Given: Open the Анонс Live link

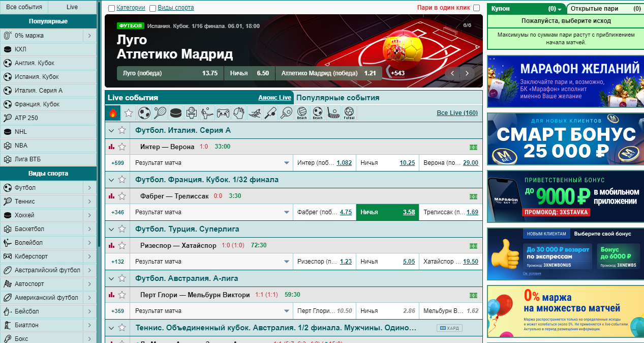Looking at the screenshot, I should pyautogui.click(x=274, y=98).
